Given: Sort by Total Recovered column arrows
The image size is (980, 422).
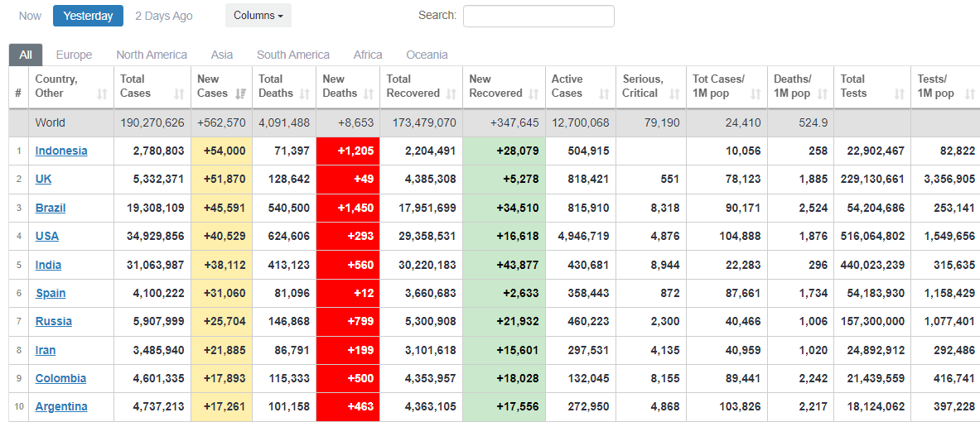Looking at the screenshot, I should [450, 94].
